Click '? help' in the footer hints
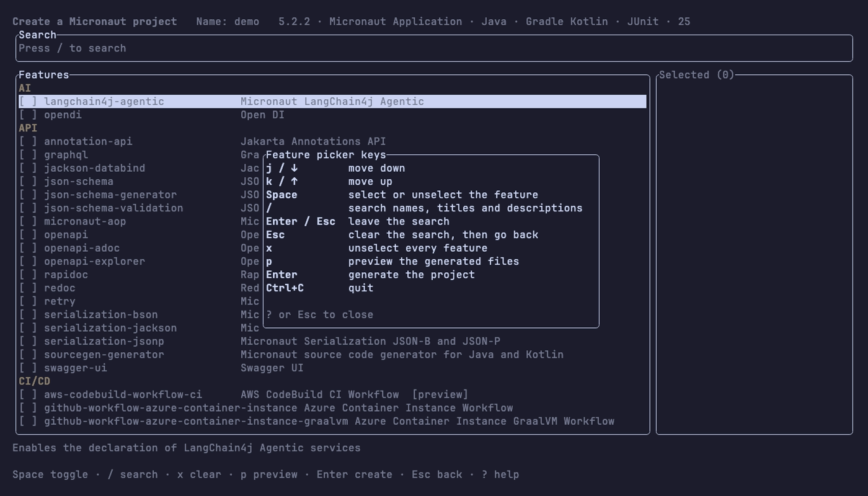Screen dimensions: 868x496 [x=500, y=474]
